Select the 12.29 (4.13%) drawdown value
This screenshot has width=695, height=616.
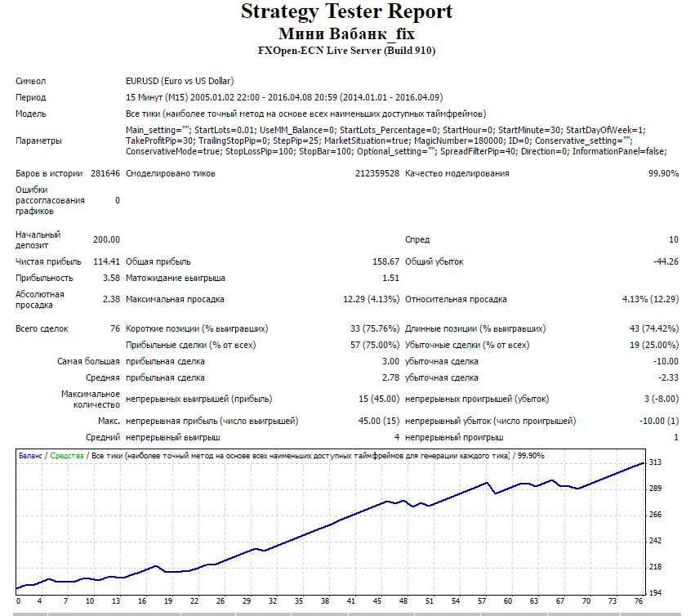[371, 299]
